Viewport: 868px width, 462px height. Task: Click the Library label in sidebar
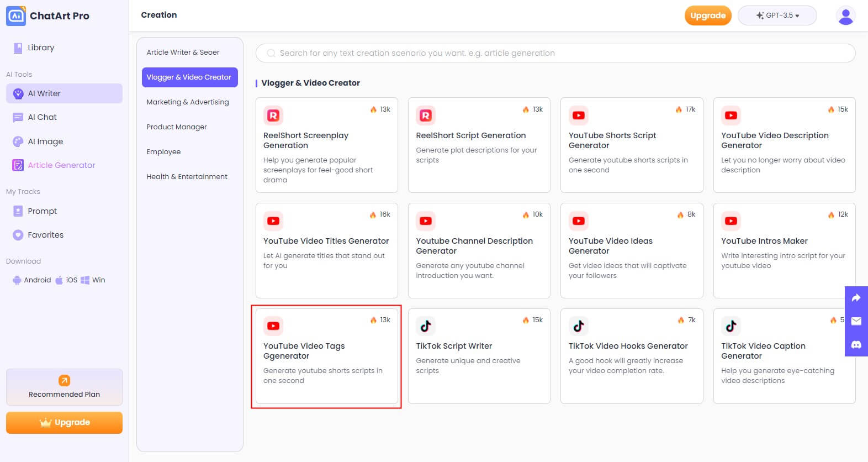(x=41, y=48)
